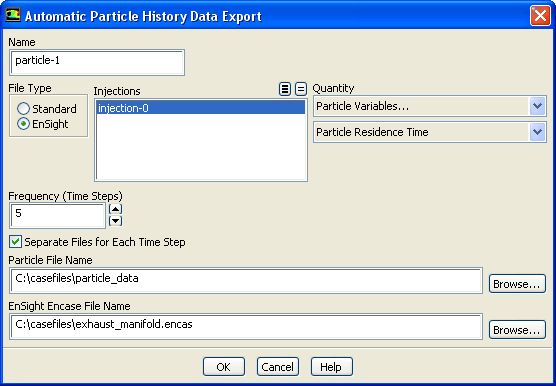Select all injections list icon

285,89
